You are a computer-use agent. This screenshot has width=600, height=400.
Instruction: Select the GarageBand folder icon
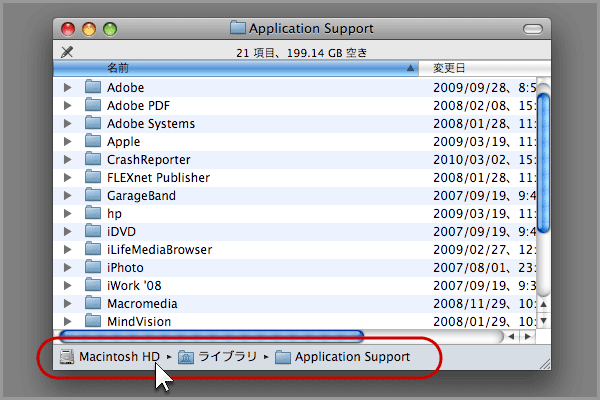click(x=94, y=195)
